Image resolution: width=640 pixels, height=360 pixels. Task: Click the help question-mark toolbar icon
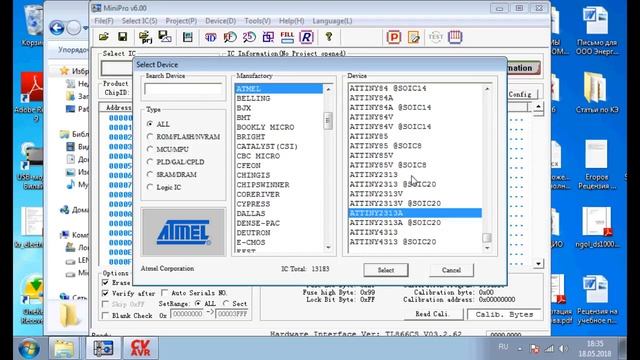click(329, 37)
